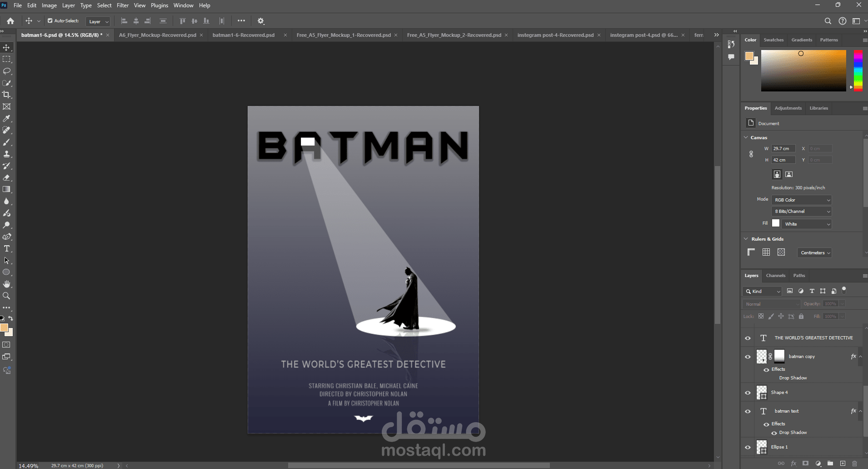Open the gear settings icon in the options bar
The height and width of the screenshot is (469, 868).
pyautogui.click(x=261, y=21)
